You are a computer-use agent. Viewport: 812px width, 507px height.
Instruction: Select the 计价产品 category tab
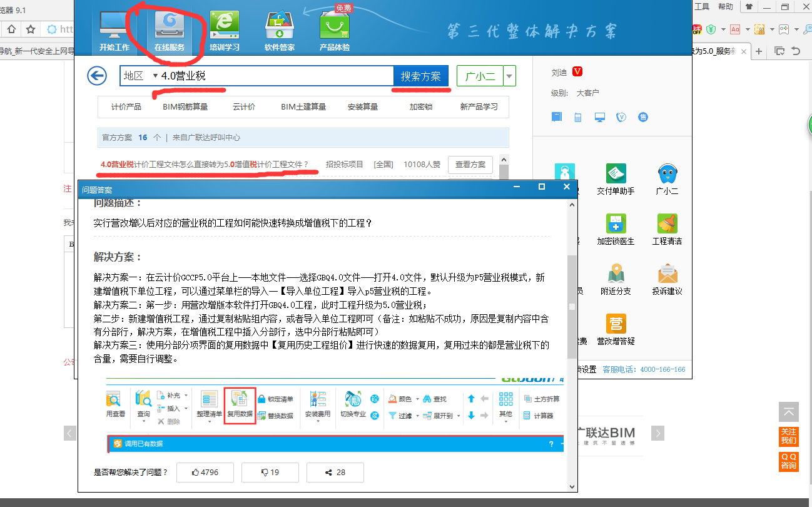[x=126, y=107]
